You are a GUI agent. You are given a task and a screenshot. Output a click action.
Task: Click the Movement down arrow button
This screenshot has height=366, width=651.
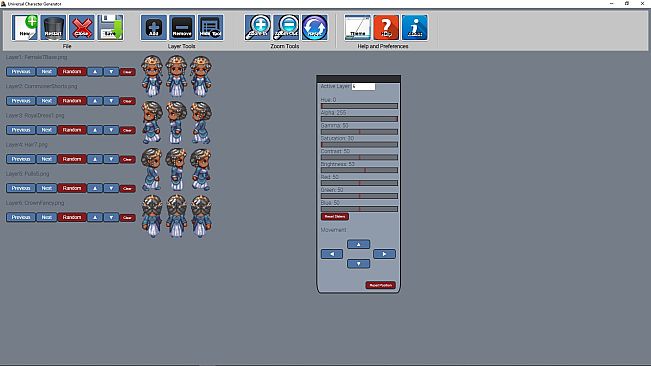(x=358, y=264)
